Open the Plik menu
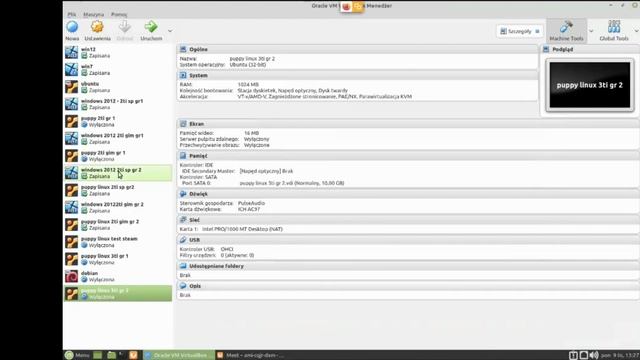 pyautogui.click(x=72, y=14)
